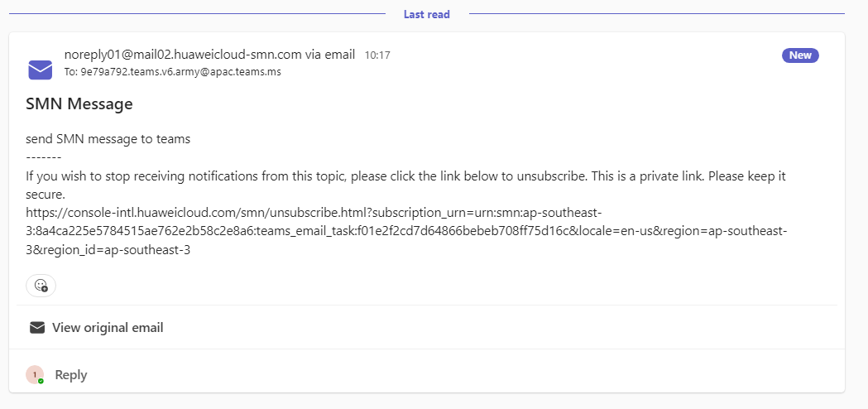
Task: Click the green presence status dot
Action: (x=41, y=382)
